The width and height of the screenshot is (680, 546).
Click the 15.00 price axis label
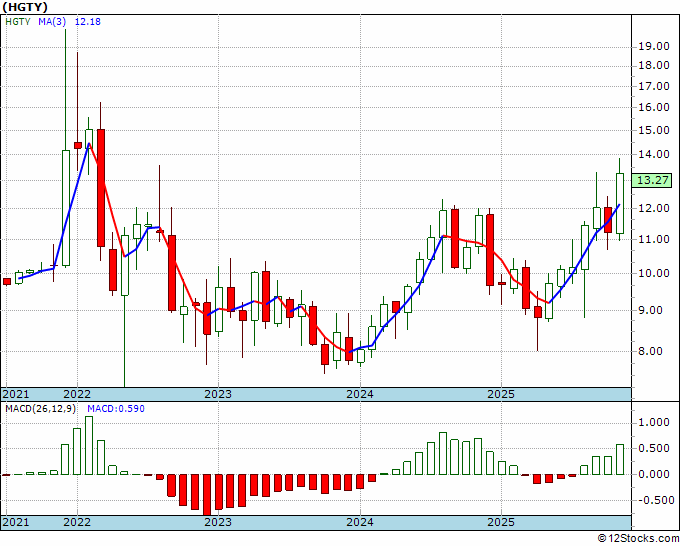point(654,130)
